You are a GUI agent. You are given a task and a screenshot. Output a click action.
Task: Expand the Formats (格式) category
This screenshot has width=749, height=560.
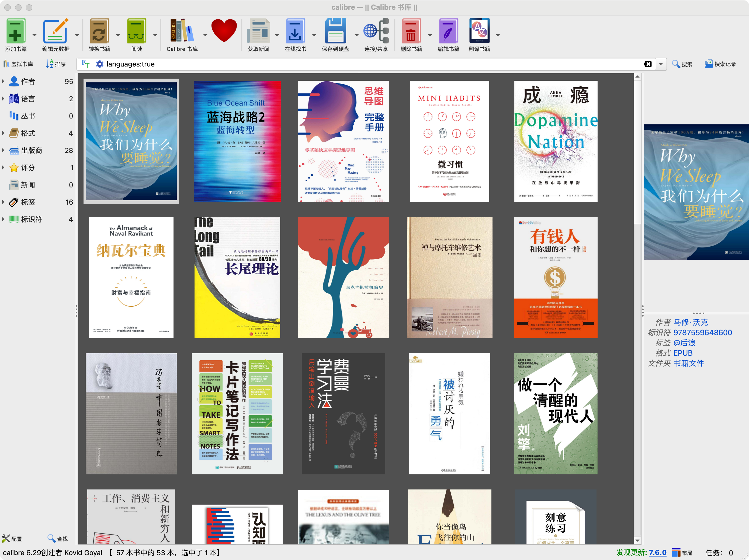click(x=3, y=133)
